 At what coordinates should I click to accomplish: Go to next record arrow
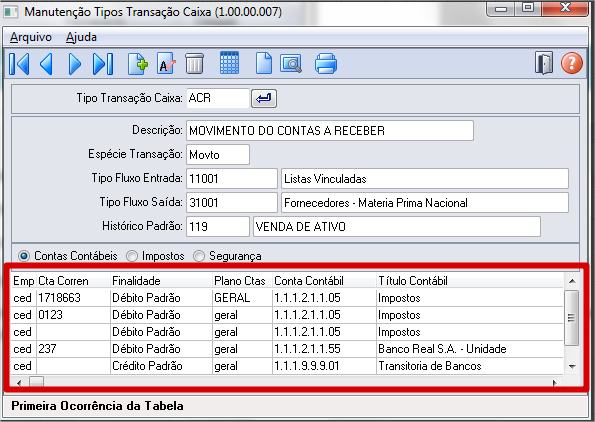(x=75, y=64)
